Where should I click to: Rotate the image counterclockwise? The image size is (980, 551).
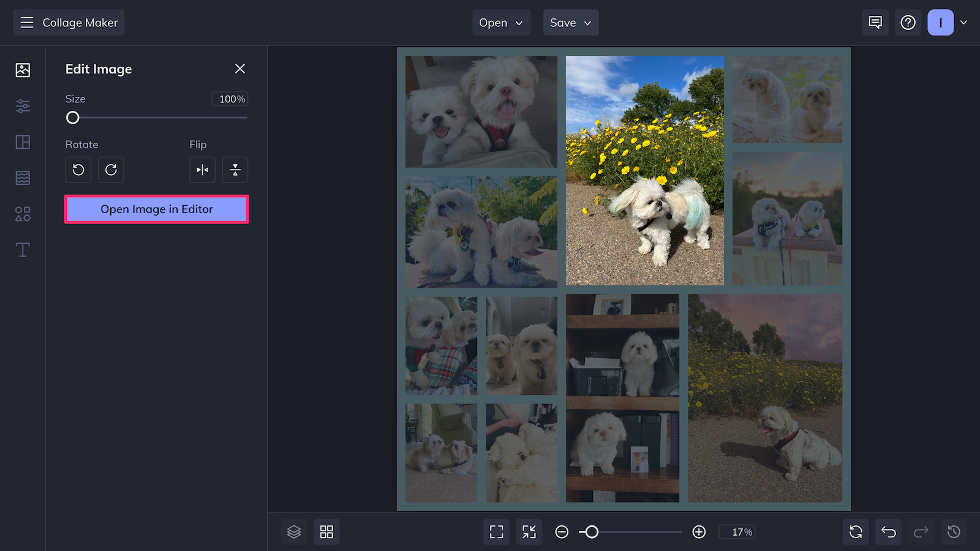[x=78, y=170]
